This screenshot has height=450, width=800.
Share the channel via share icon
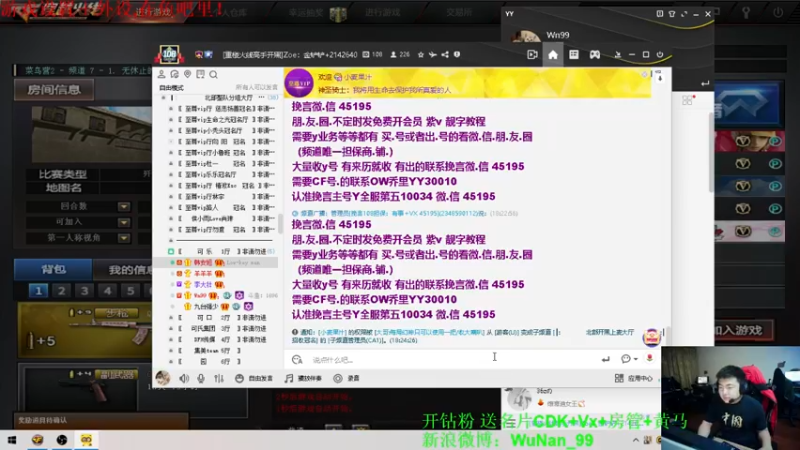point(445,55)
